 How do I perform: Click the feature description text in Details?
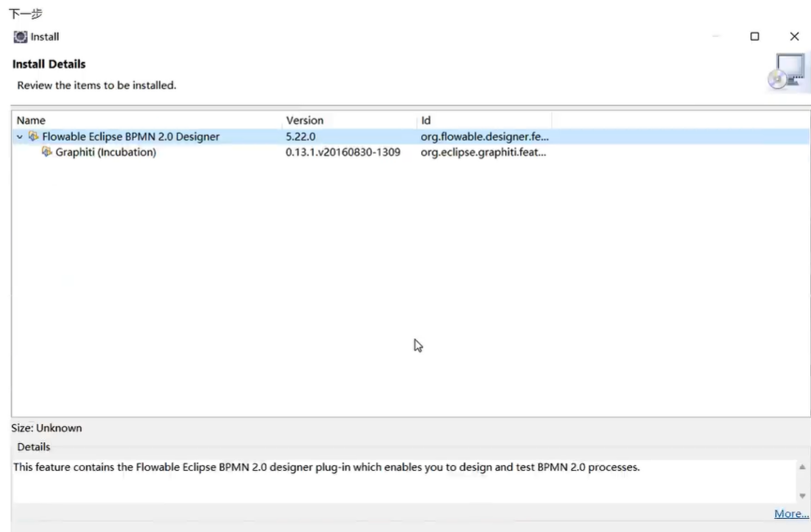[x=326, y=467]
